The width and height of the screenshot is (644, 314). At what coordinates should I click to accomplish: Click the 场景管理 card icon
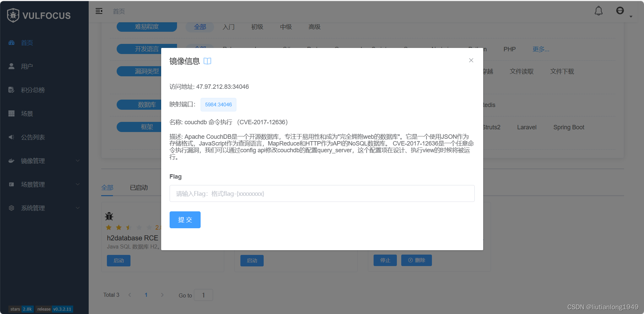click(11, 184)
